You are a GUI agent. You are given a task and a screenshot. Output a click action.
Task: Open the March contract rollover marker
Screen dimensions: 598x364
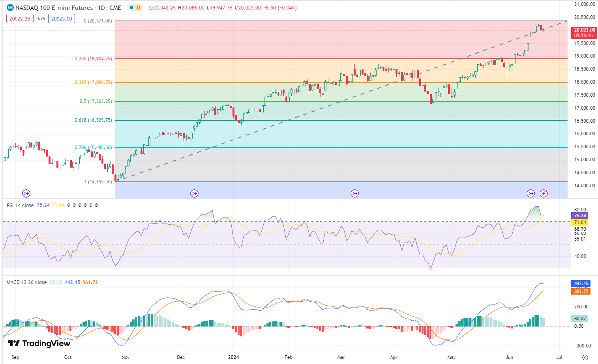coord(354,193)
